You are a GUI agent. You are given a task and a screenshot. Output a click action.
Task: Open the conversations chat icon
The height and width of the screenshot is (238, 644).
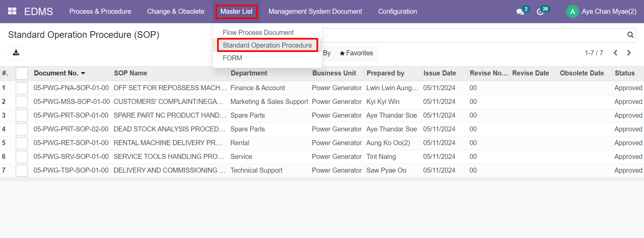point(520,12)
